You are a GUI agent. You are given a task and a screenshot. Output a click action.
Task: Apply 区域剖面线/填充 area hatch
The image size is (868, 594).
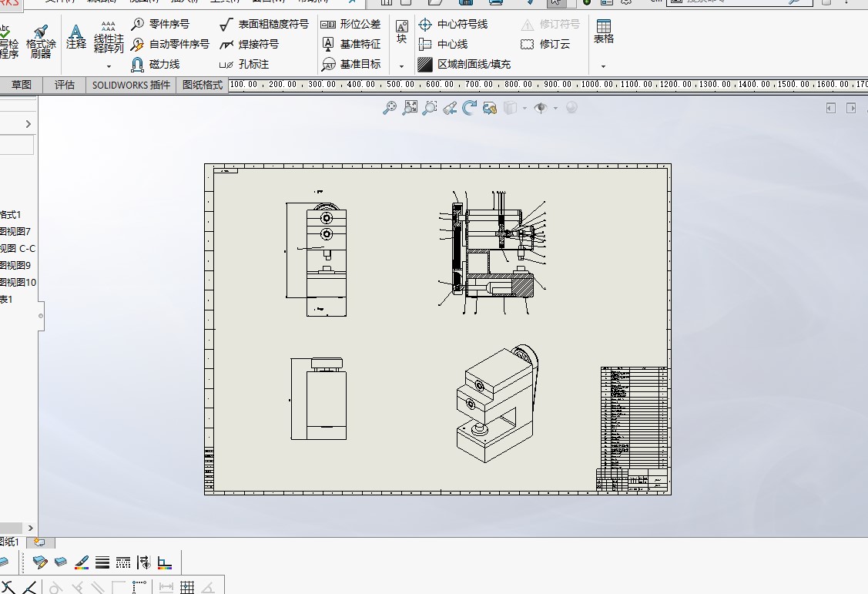pyautogui.click(x=464, y=64)
